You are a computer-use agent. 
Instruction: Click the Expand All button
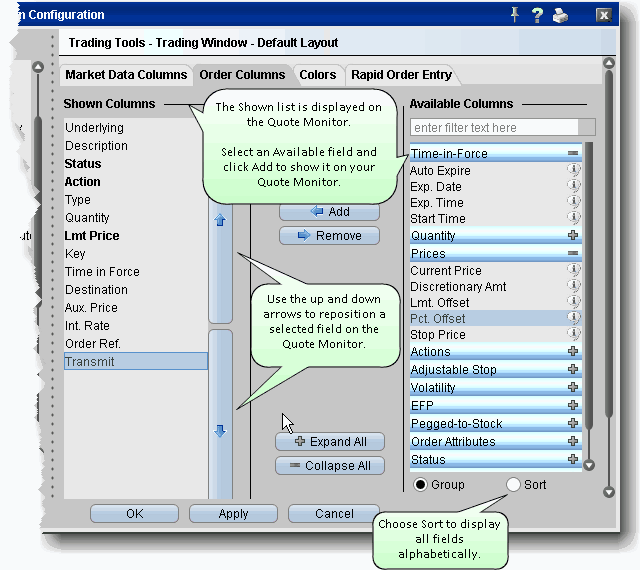coord(329,441)
